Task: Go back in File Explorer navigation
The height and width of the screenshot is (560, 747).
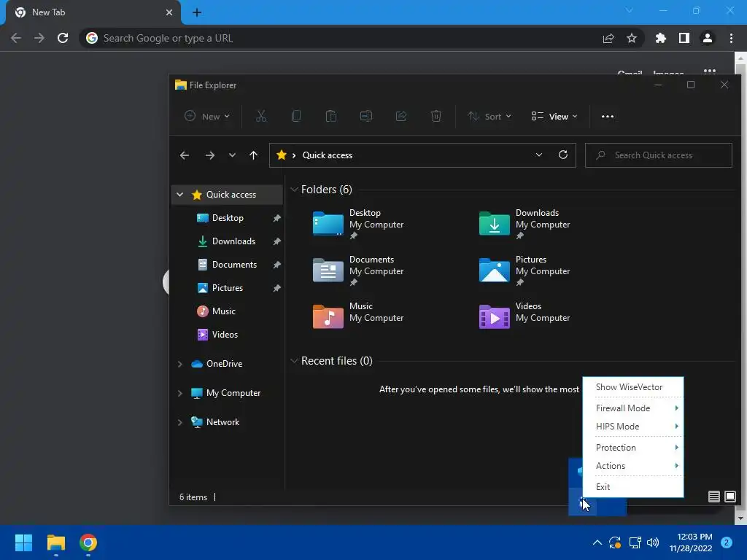Action: pos(185,155)
